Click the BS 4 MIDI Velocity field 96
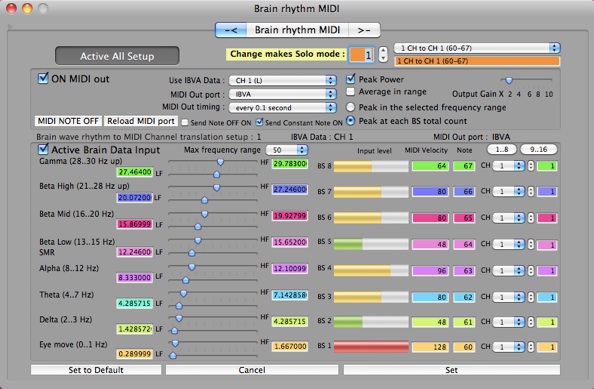This screenshot has width=594, height=389. 430,270
